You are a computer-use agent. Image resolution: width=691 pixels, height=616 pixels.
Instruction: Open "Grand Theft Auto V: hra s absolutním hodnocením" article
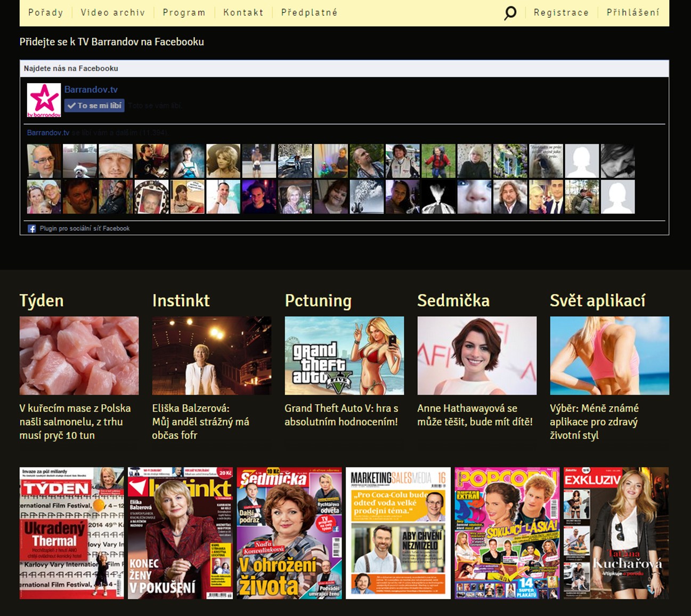click(342, 415)
